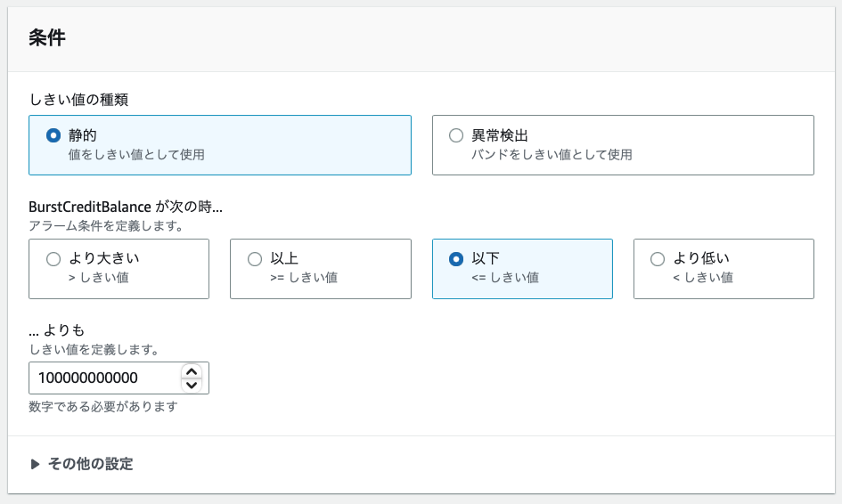
Task: Select the 静的 threshold type radio button
Action: click(53, 136)
